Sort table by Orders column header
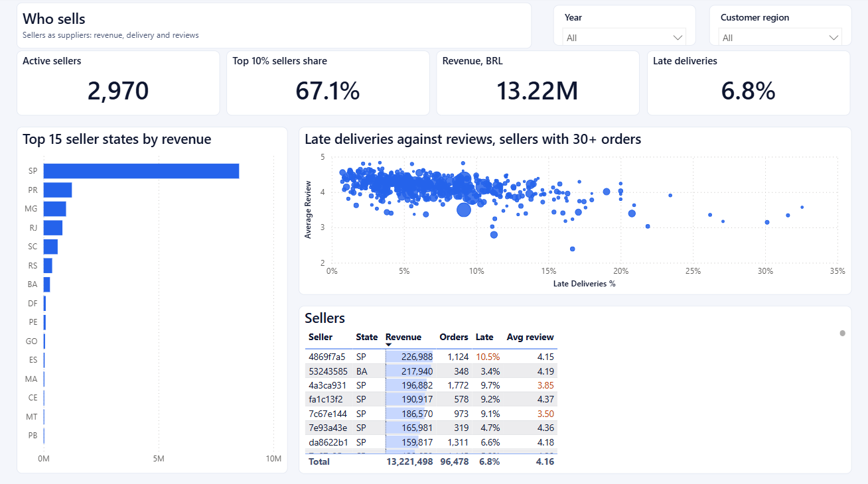This screenshot has height=484, width=868. [454, 337]
